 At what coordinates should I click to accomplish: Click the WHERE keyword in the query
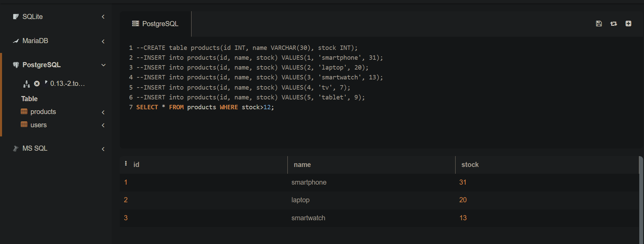point(229,107)
